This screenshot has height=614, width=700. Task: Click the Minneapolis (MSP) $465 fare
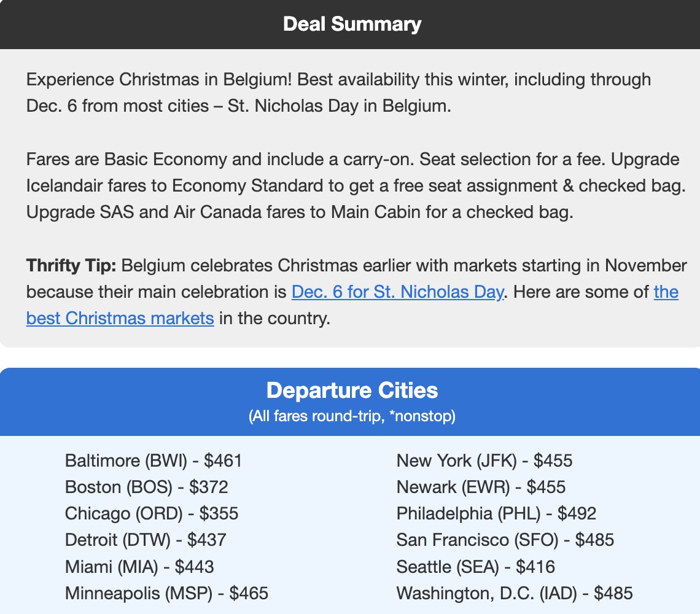[x=166, y=593]
